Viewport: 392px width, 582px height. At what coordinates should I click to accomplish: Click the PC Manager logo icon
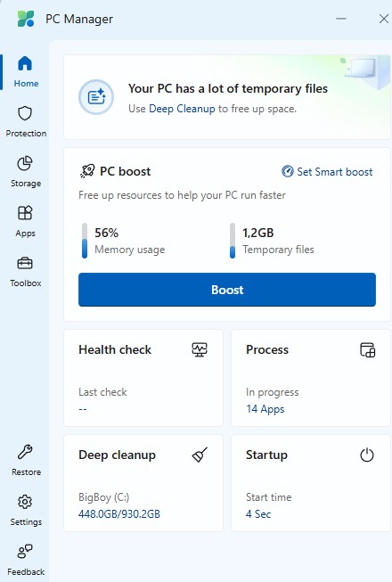[26, 19]
